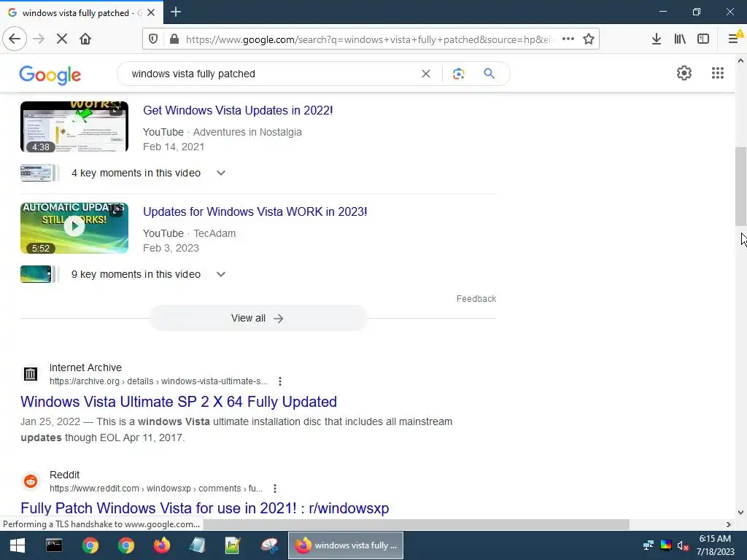The height and width of the screenshot is (560, 747).
Task: Click into the Google search input
Action: (271, 74)
